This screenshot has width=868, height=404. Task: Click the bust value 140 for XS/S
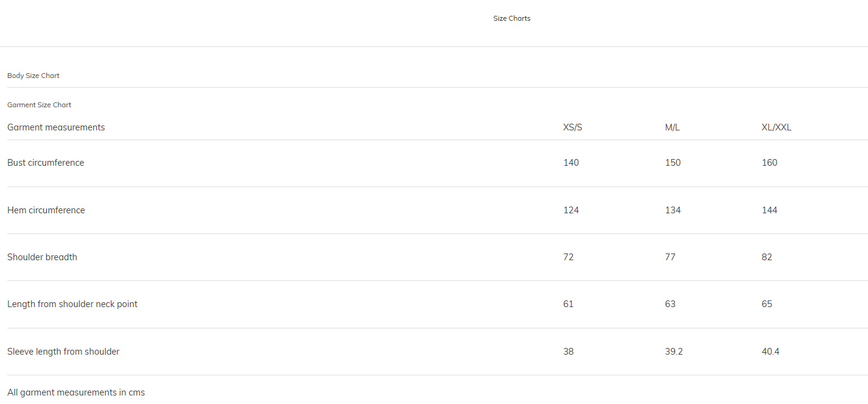pyautogui.click(x=571, y=163)
